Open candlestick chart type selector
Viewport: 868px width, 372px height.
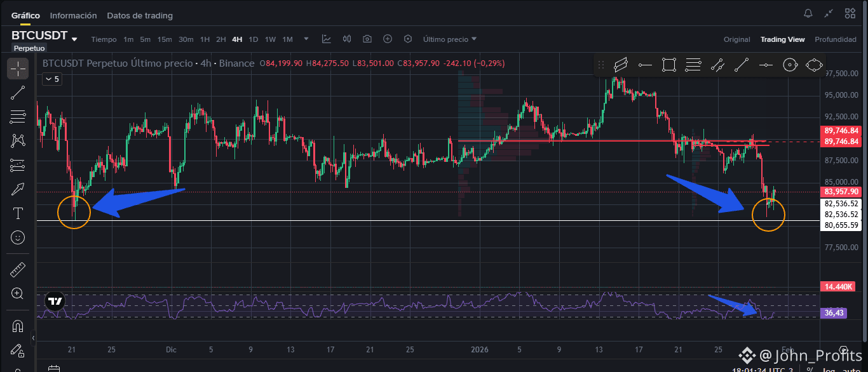click(x=347, y=39)
